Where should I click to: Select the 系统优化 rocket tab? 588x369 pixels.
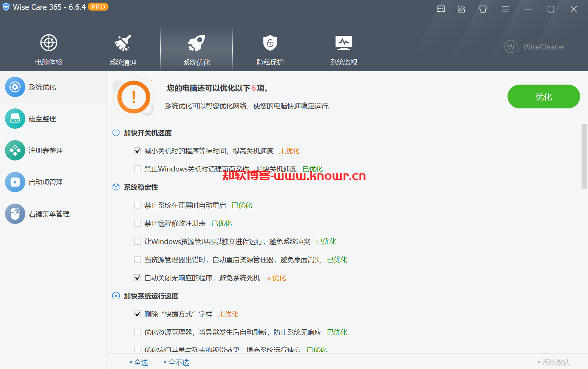click(197, 49)
